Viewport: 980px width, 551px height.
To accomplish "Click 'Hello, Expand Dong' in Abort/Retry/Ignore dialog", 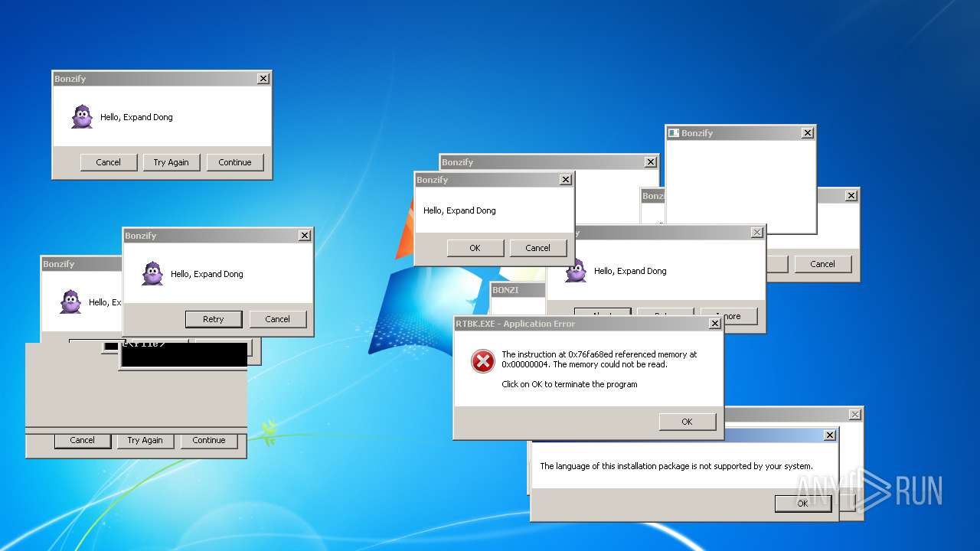I will pos(630,271).
